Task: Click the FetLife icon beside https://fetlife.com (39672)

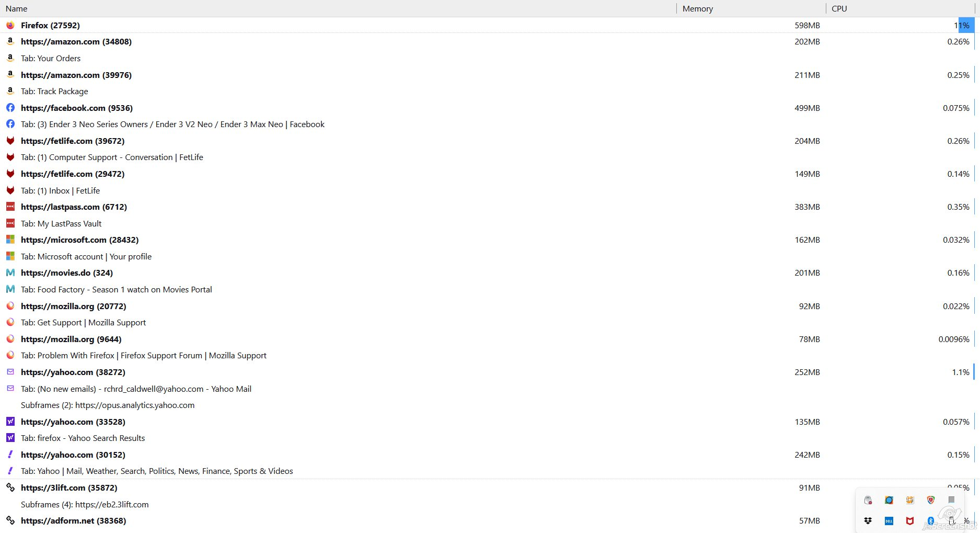Action: [10, 141]
